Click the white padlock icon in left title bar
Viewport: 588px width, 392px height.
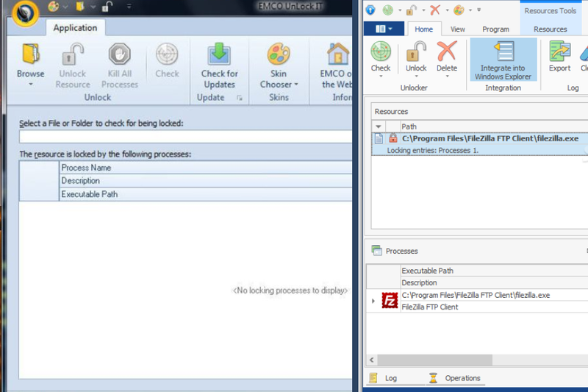107,7
